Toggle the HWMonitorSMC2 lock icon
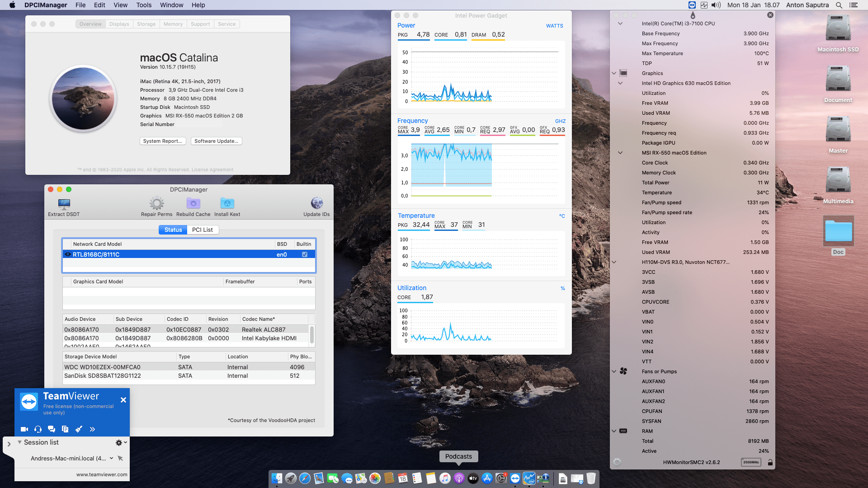This screenshot has height=488, width=868. tap(770, 462)
